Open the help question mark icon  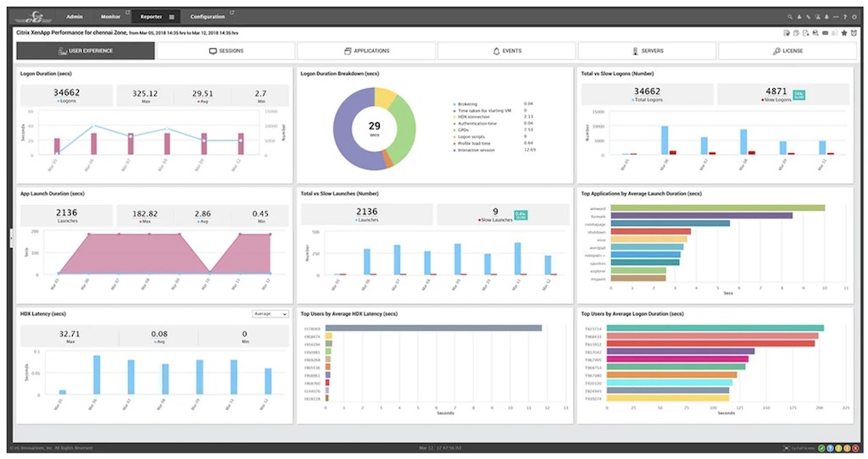point(844,16)
